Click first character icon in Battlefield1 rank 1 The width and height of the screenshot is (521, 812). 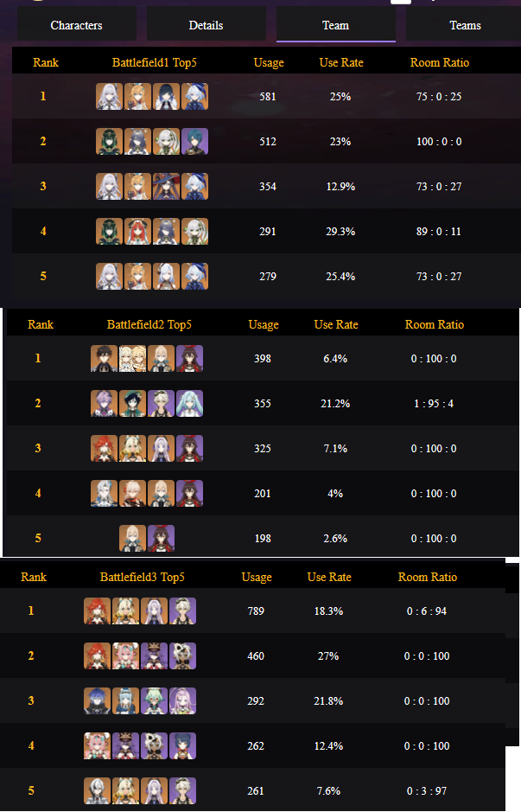[109, 96]
